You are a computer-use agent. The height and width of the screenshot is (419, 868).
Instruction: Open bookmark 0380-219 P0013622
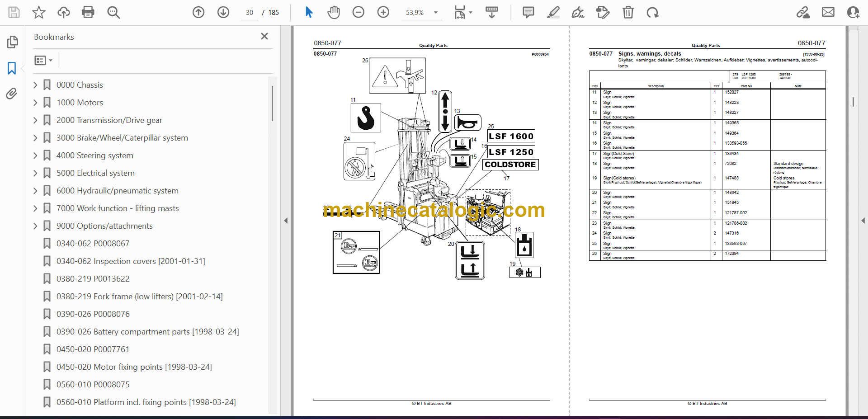93,279
